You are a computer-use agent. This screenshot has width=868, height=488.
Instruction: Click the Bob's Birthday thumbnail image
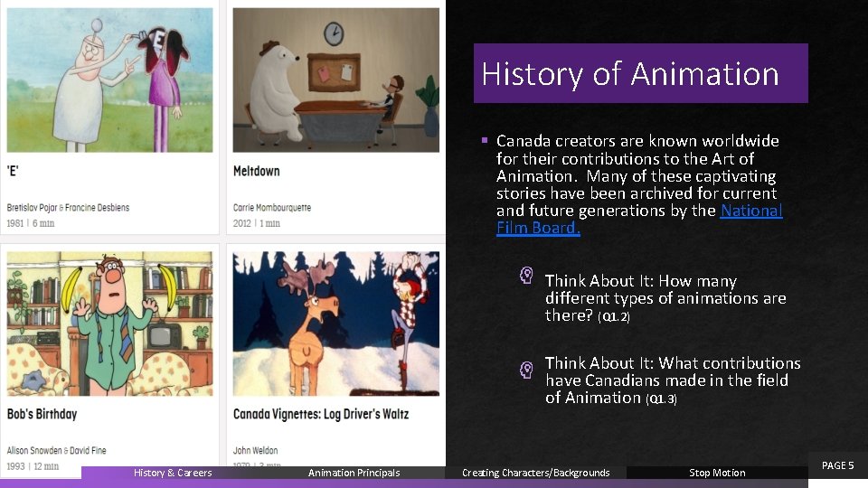coord(109,324)
